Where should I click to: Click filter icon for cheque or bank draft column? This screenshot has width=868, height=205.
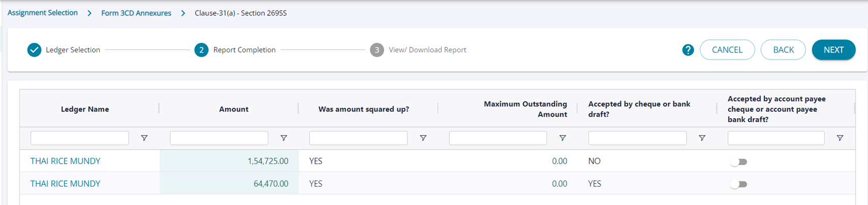point(702,138)
